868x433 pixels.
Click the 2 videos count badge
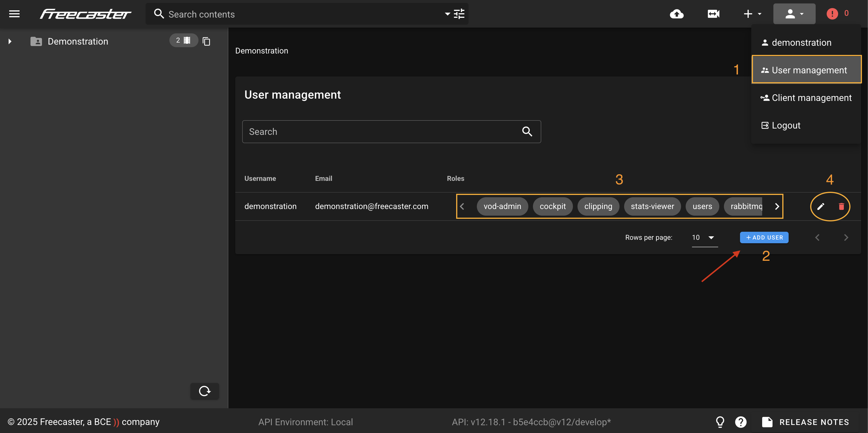point(183,41)
